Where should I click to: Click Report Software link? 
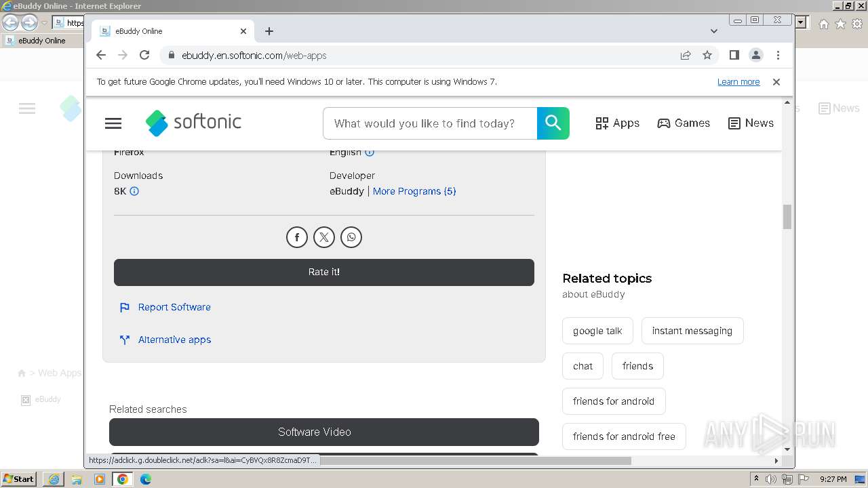174,307
